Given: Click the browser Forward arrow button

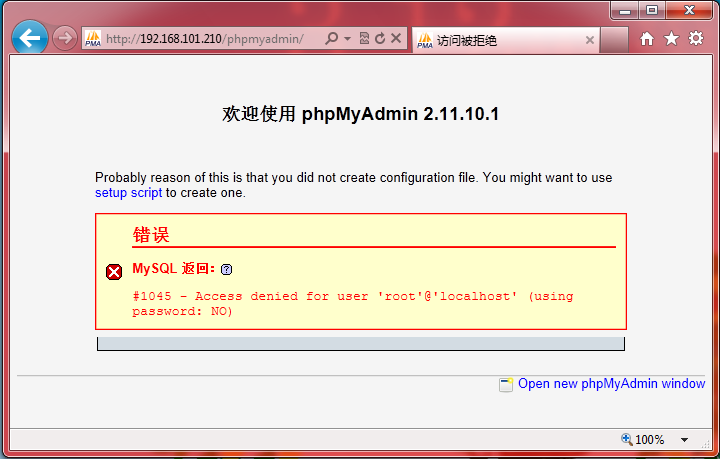Looking at the screenshot, I should click(x=65, y=38).
